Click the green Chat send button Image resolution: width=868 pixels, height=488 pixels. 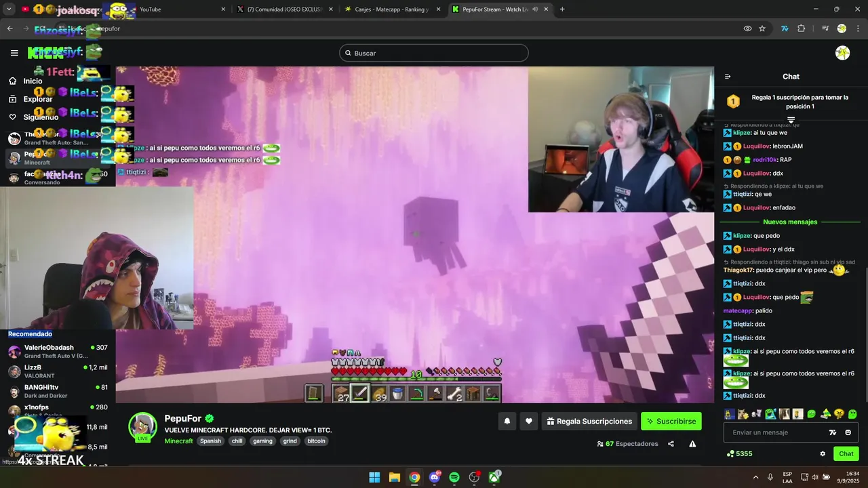tap(846, 453)
